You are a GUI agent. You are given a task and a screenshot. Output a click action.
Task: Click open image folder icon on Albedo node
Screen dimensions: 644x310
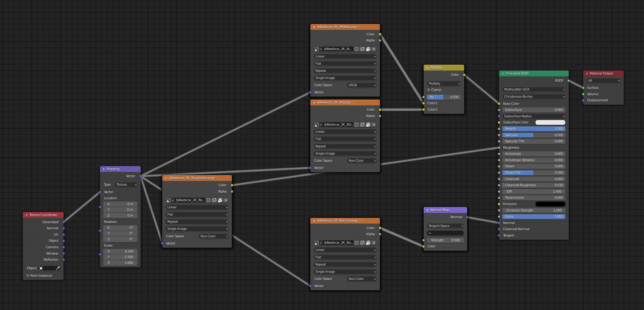click(x=368, y=49)
